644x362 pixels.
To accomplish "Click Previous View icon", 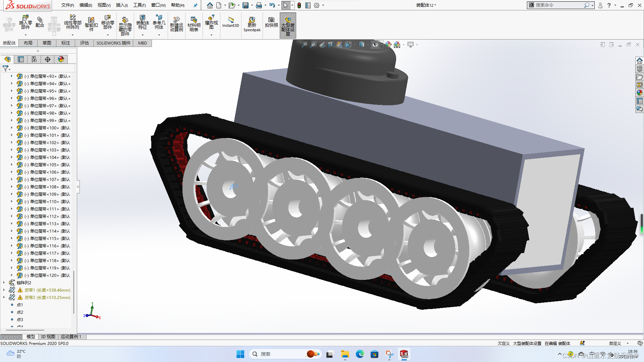I will 322,45.
